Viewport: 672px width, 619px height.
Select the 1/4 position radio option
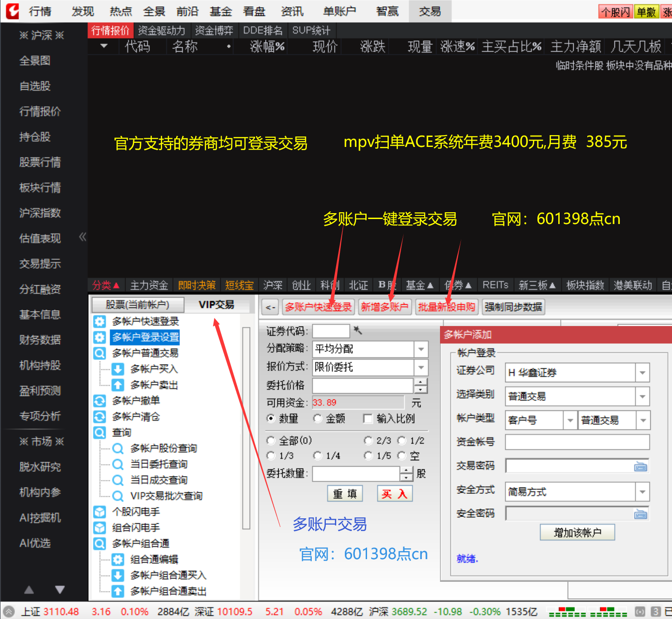pyautogui.click(x=318, y=455)
